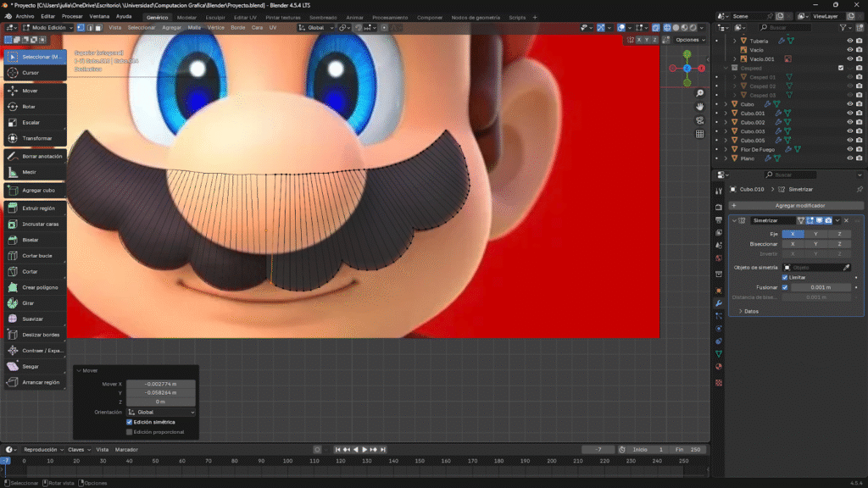Image resolution: width=868 pixels, height=488 pixels.
Task: Open the Archivo menu
Action: [25, 16]
